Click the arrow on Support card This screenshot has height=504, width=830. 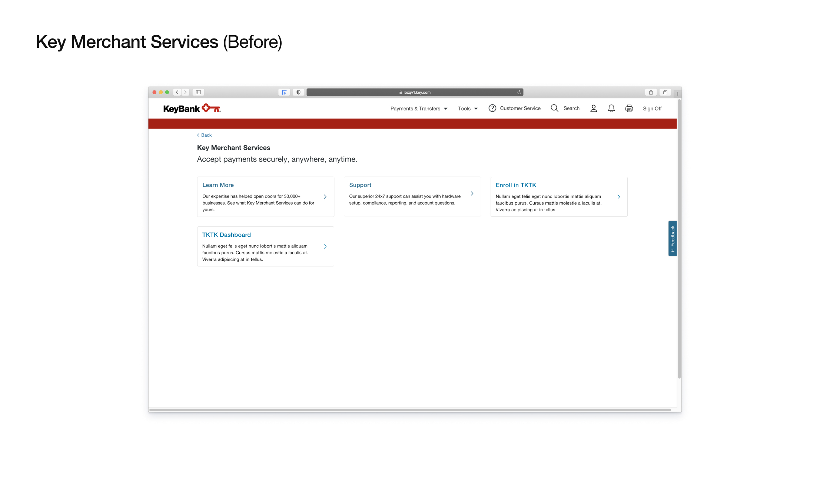coord(472,193)
